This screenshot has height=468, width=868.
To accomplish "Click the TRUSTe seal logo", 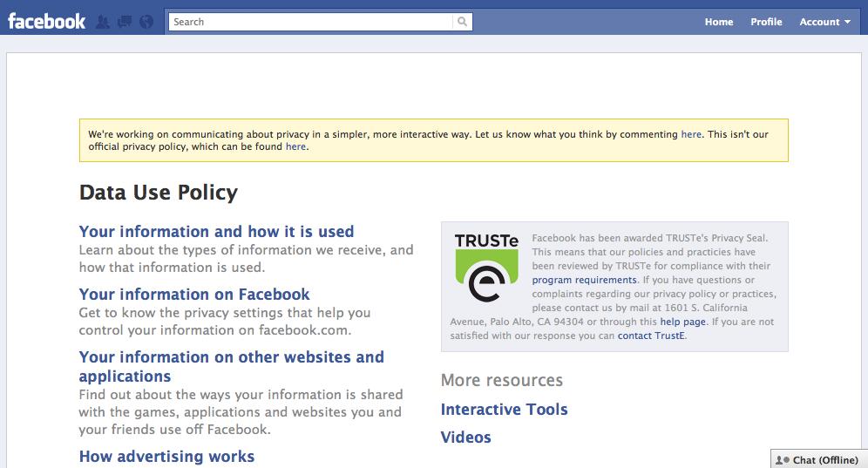I will tap(486, 268).
